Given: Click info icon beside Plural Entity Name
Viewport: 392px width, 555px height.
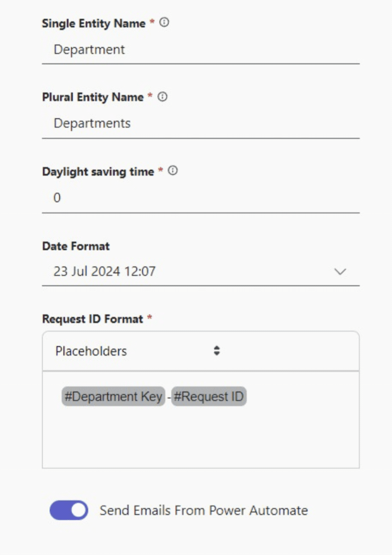Looking at the screenshot, I should coord(162,97).
